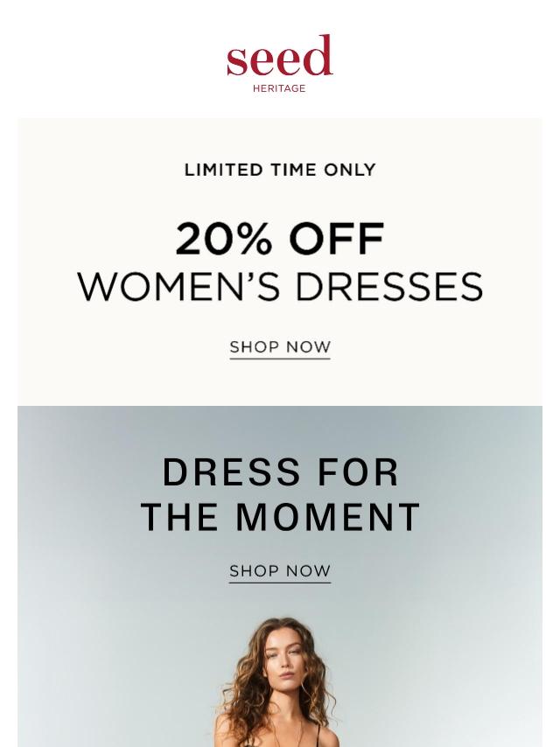This screenshot has height=747, width=560.
Task: Click the red seed wordmark logo
Action: tap(279, 55)
